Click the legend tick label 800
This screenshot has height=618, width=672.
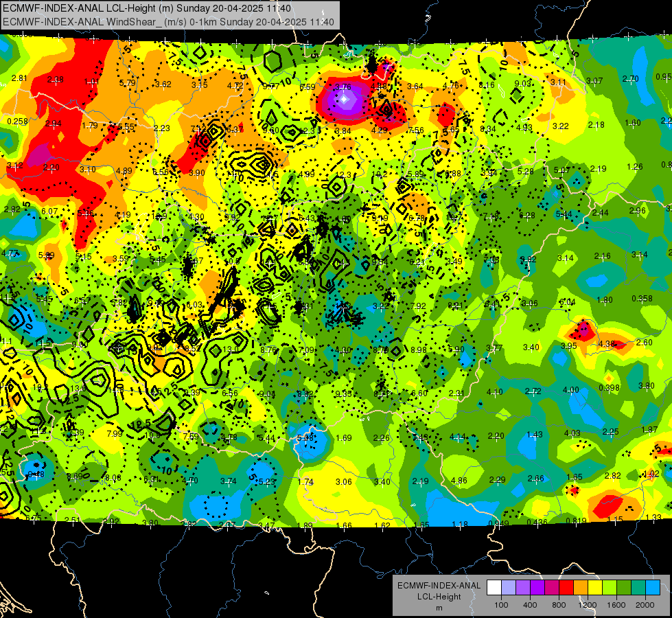[x=559, y=605]
